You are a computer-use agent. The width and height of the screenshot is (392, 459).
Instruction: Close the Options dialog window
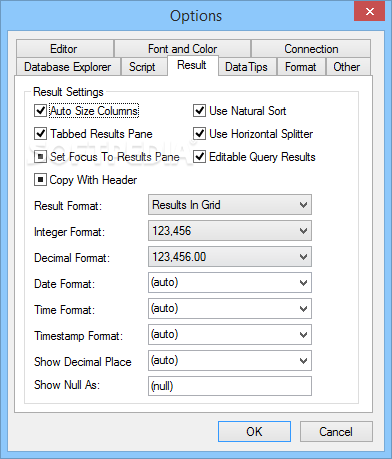coord(370,12)
